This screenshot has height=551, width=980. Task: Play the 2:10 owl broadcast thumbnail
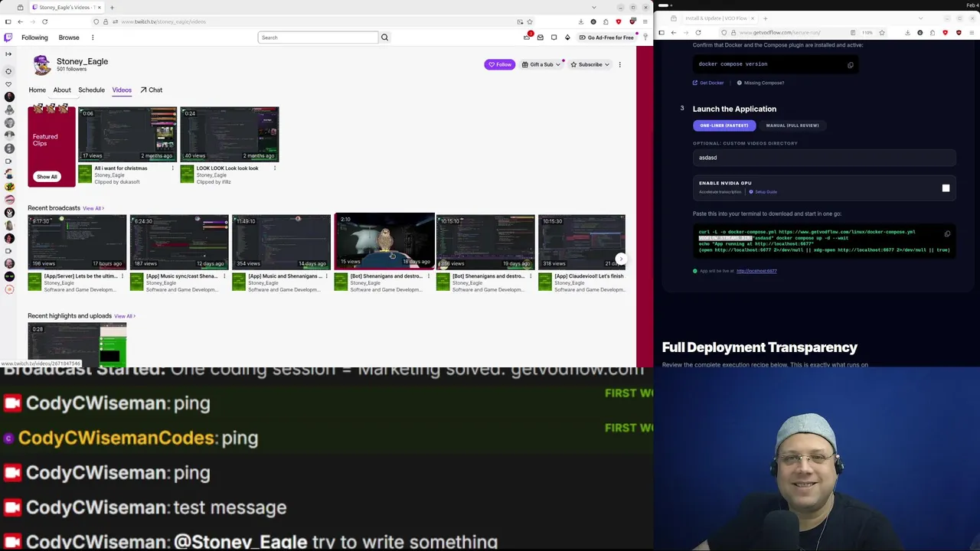pyautogui.click(x=384, y=241)
